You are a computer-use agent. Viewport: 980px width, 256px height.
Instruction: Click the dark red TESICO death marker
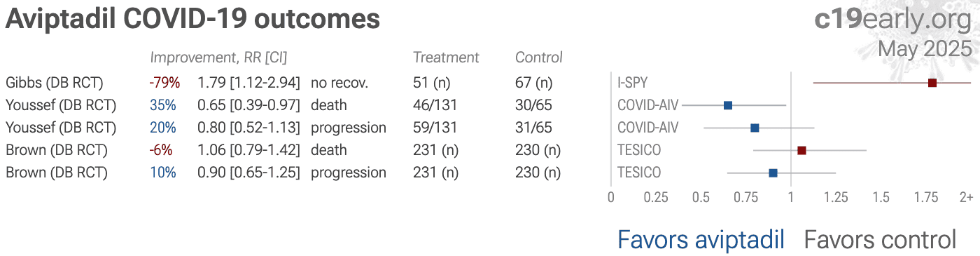(x=802, y=150)
